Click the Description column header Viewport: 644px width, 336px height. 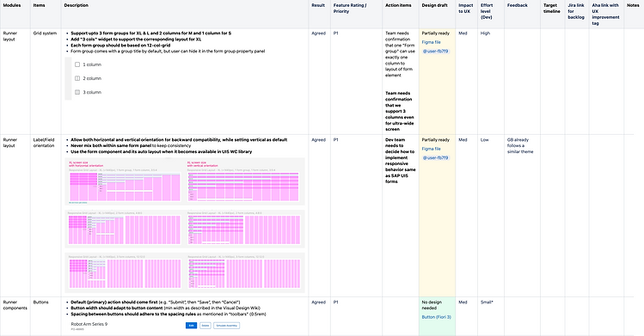coord(76,5)
